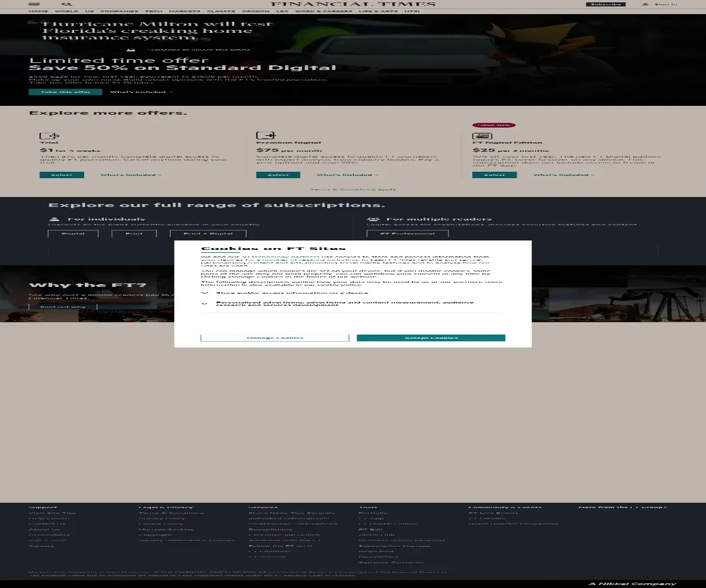Viewport: 706px width, 588px height.
Task: Open Portfolio footer link
Action: tap(373, 513)
